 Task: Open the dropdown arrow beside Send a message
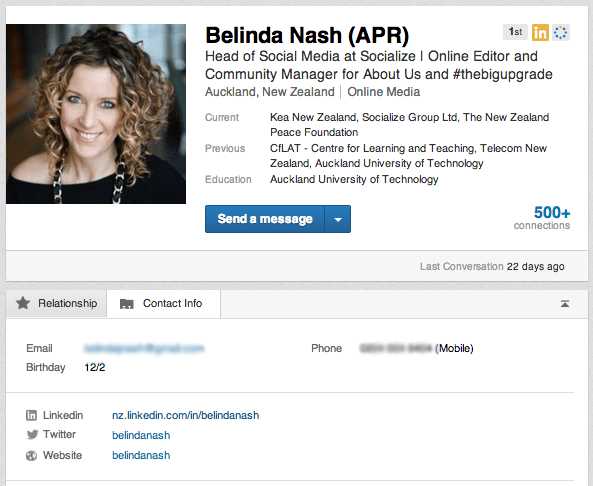[338, 219]
